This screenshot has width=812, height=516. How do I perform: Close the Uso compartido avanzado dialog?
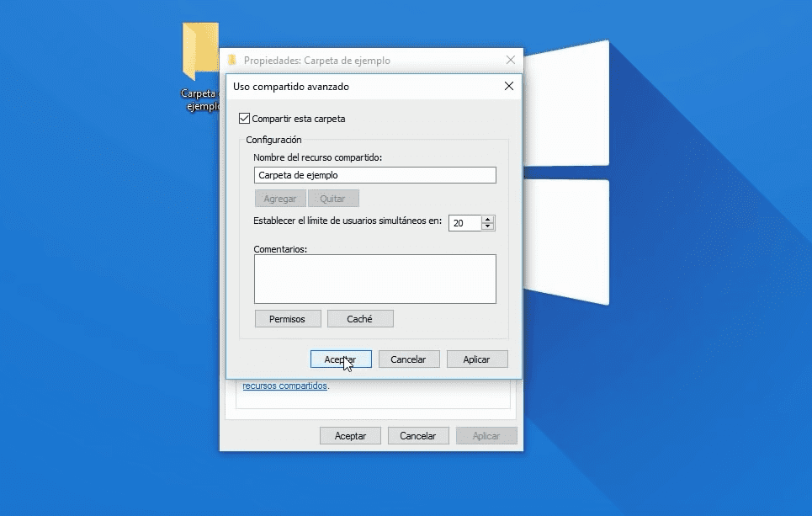tap(508, 86)
